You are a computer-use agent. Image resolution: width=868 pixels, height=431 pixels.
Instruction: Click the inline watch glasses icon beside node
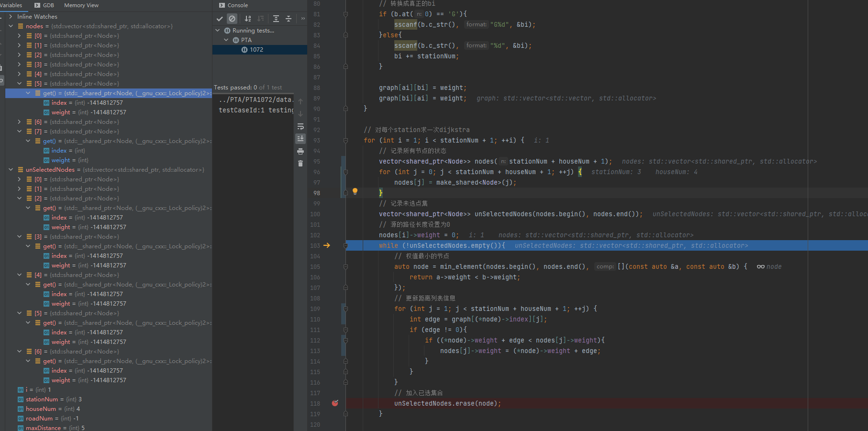pos(760,266)
